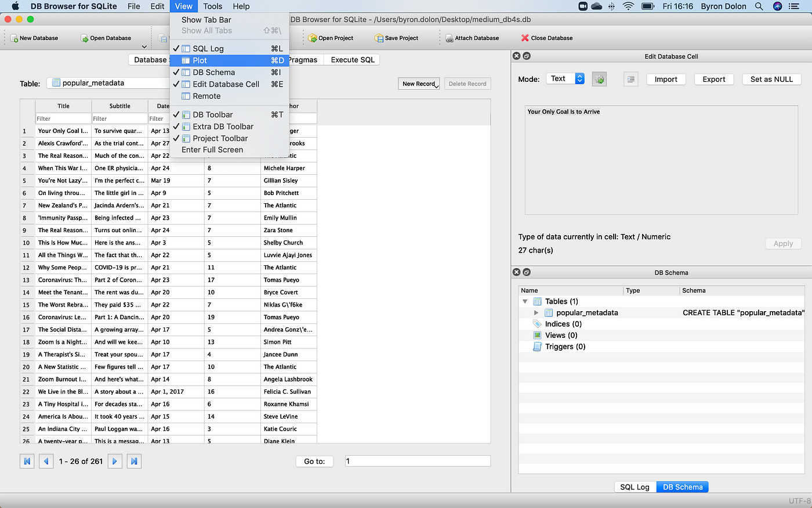Open the Mode Text dropdown
812x508 pixels.
pyautogui.click(x=565, y=79)
